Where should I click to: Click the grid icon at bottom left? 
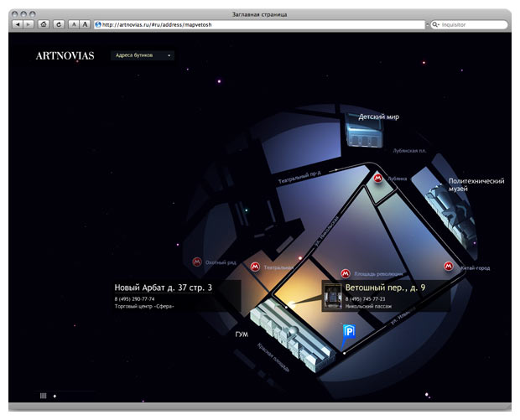(44, 395)
